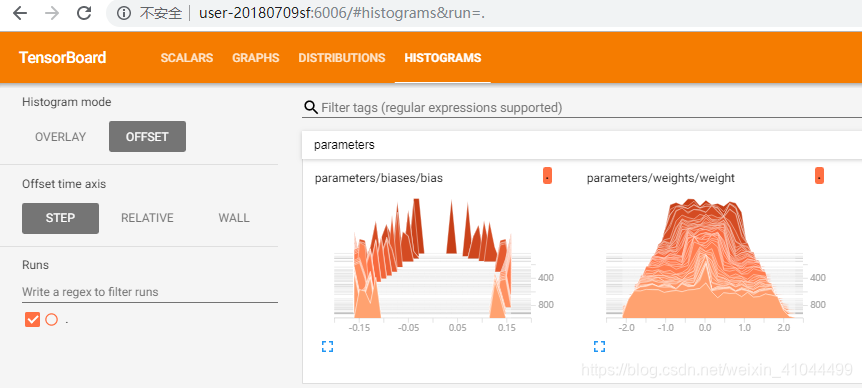This screenshot has height=388, width=862.
Task: Click the magnifier icon in tag filter
Action: point(311,107)
